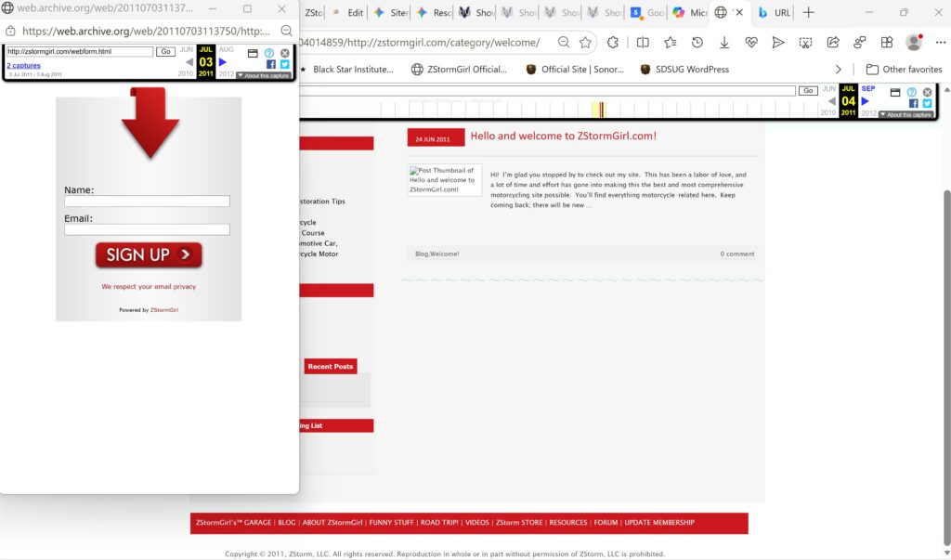Open the 'Hello and welcome to ZStormGirl.com!' post title

(564, 136)
